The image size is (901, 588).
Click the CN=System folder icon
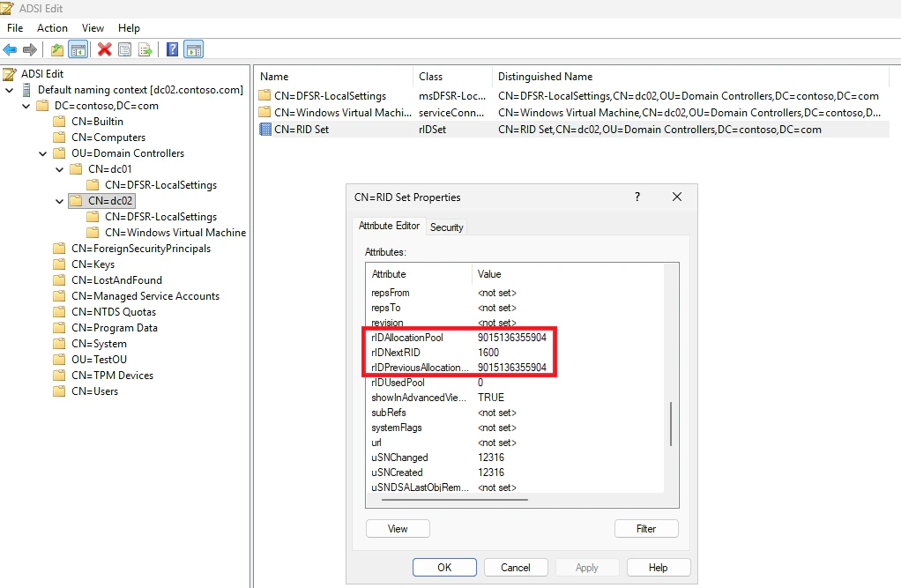coord(59,344)
